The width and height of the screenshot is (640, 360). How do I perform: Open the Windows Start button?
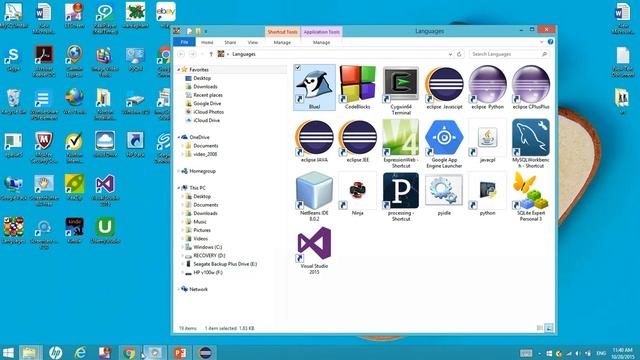[x=8, y=353]
